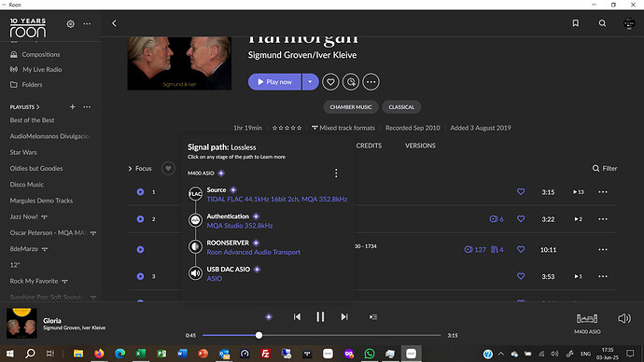Open sidebar more options beside gear
Viewport: 644px width, 362px height.
point(87,24)
